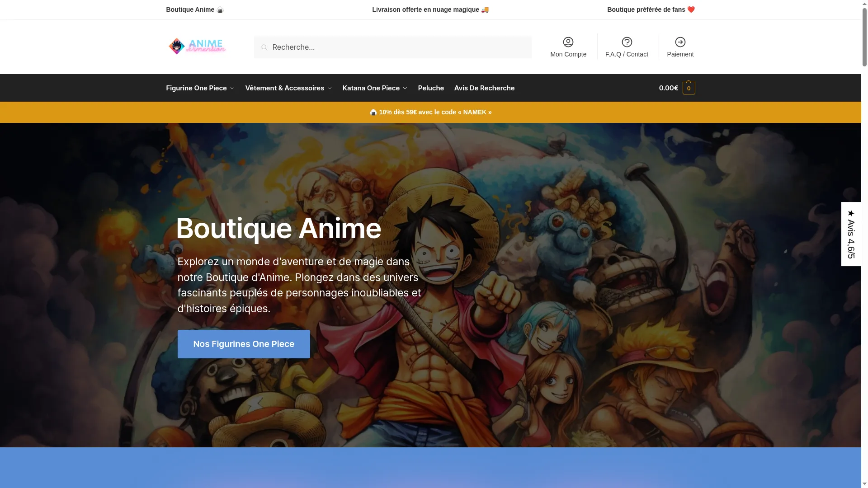This screenshot has width=868, height=488.
Task: Open the Avis 4,6/5 reviews side tab
Action: (x=851, y=234)
